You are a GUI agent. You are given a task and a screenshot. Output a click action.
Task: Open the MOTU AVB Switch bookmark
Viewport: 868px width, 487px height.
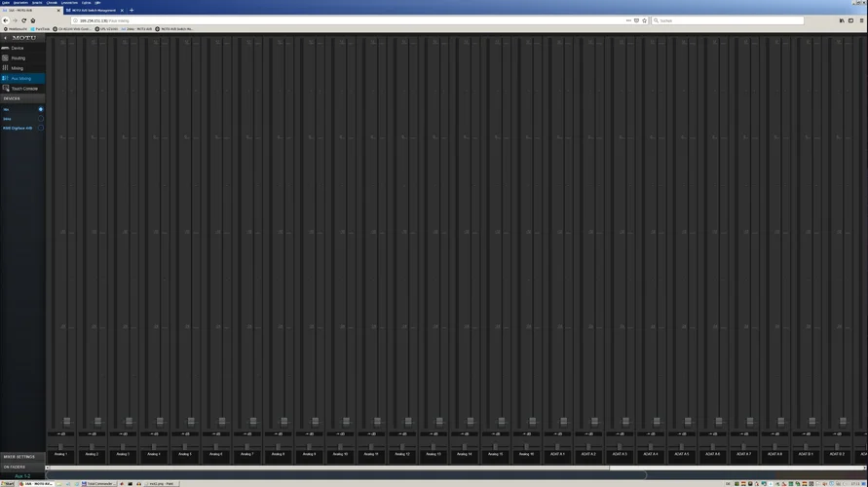(x=173, y=29)
